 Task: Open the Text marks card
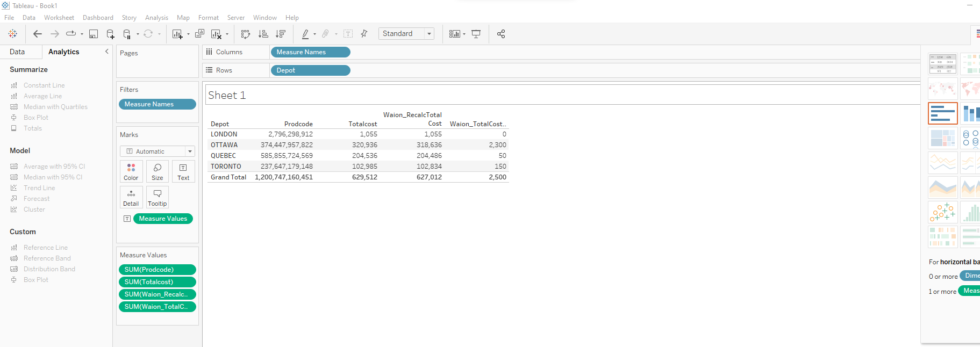pyautogui.click(x=183, y=171)
